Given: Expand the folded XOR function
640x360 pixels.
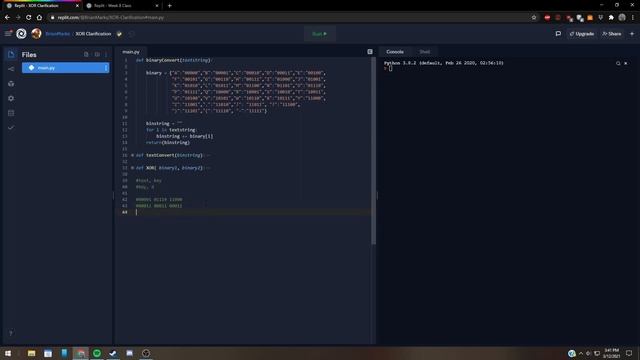Looking at the screenshot, I should click(132, 168).
